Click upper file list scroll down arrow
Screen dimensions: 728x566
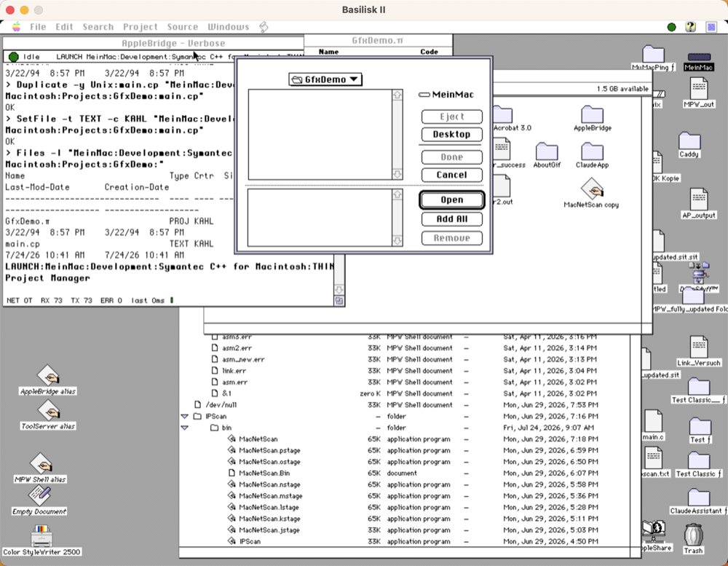[397, 174]
